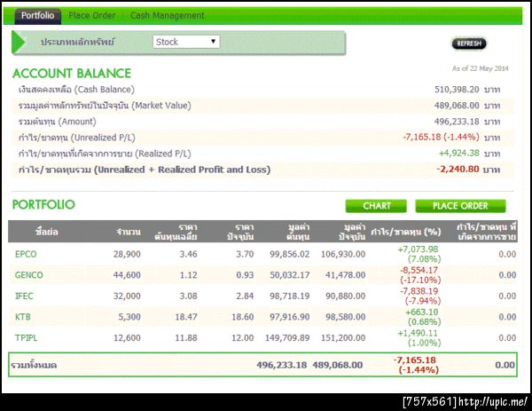Select GENCO current price 0.93

coord(245,275)
